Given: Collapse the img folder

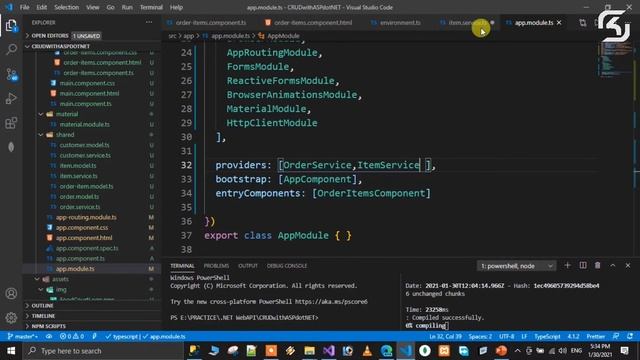Looking at the screenshot, I should [61, 289].
